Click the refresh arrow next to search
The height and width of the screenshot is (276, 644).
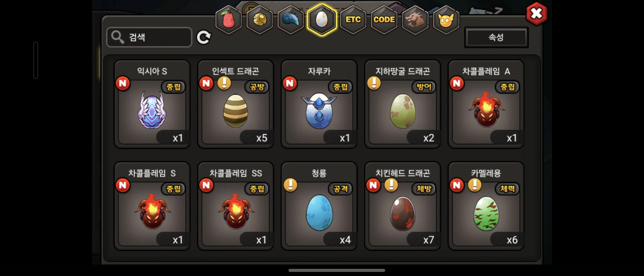[x=204, y=37]
